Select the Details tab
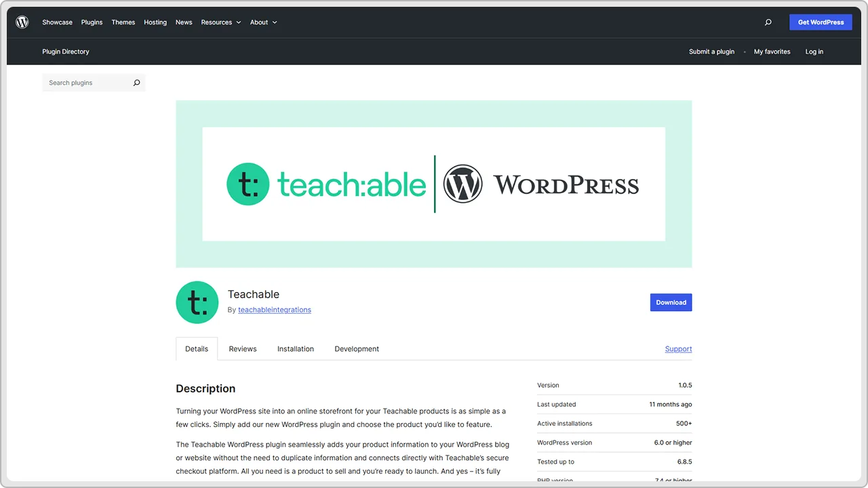This screenshot has width=868, height=488. pos(197,349)
